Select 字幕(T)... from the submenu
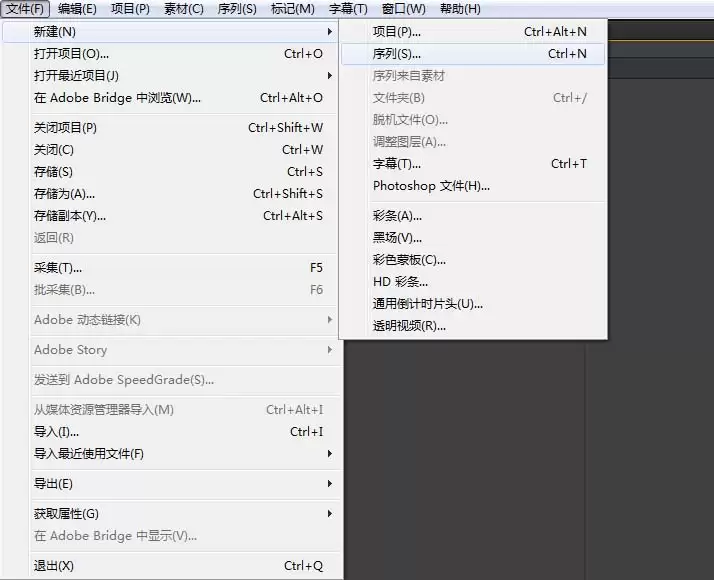714x580 pixels. [x=397, y=164]
